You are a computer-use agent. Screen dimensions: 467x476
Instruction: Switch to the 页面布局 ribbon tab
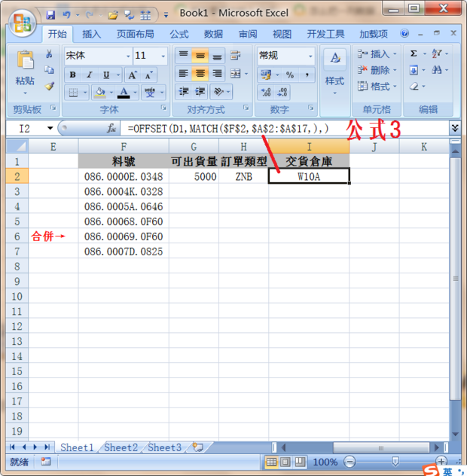point(136,35)
